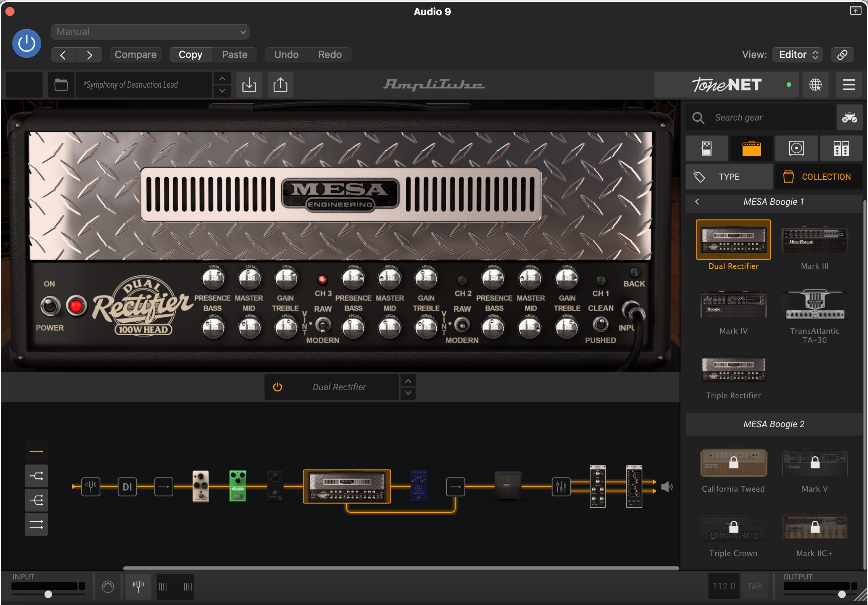Select the Mark III amp thumbnail
Screen dimensions: 868x605
815,240
